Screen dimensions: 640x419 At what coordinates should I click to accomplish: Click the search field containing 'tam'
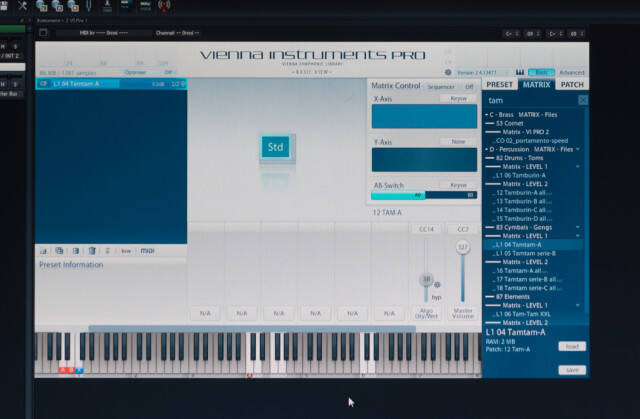[x=530, y=100]
